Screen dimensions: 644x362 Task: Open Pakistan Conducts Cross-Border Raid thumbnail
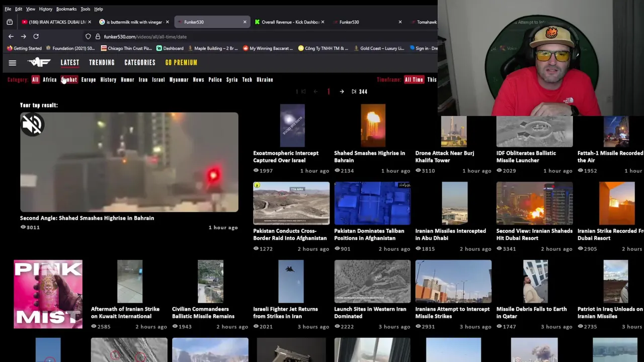point(291,203)
